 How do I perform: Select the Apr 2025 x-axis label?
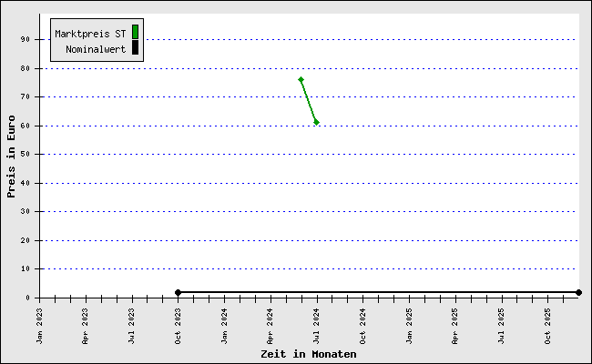click(x=455, y=325)
